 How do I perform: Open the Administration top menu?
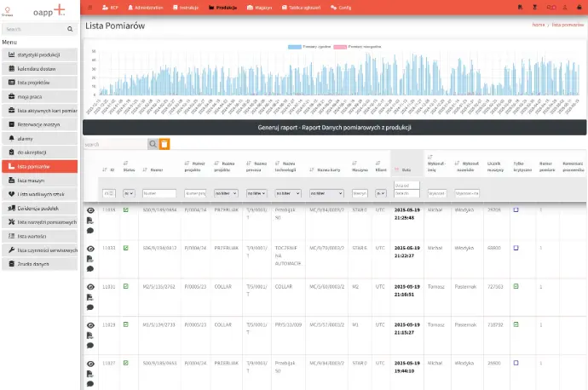[146, 8]
